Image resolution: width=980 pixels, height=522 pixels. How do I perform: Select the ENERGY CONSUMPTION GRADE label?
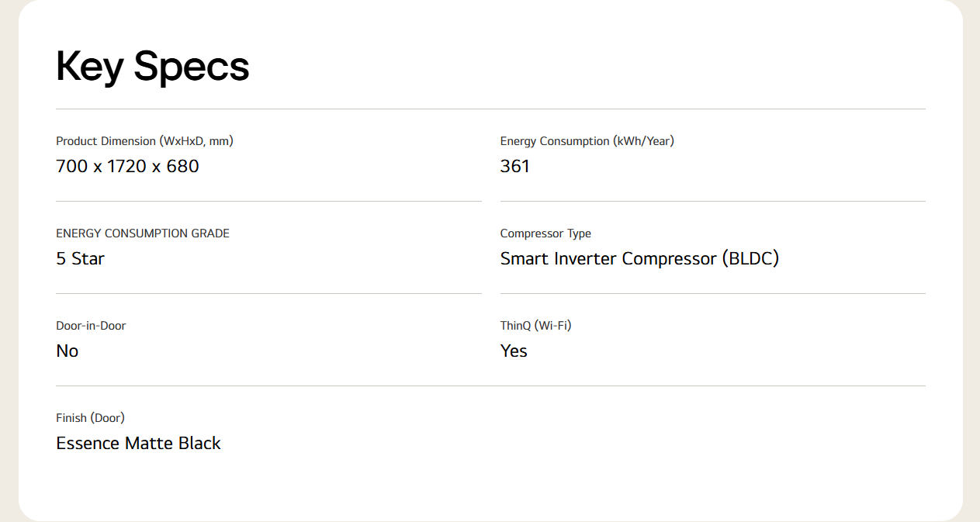point(143,233)
